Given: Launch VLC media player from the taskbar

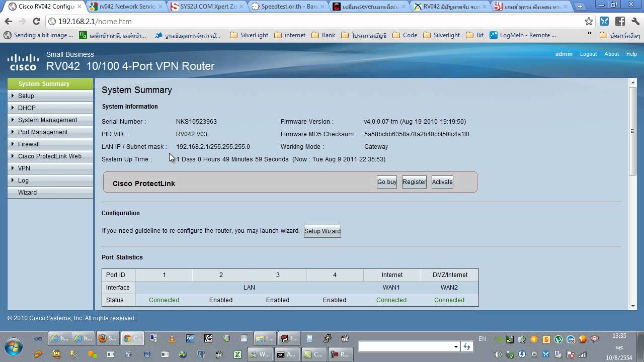Looking at the screenshot, I should (x=172, y=338).
